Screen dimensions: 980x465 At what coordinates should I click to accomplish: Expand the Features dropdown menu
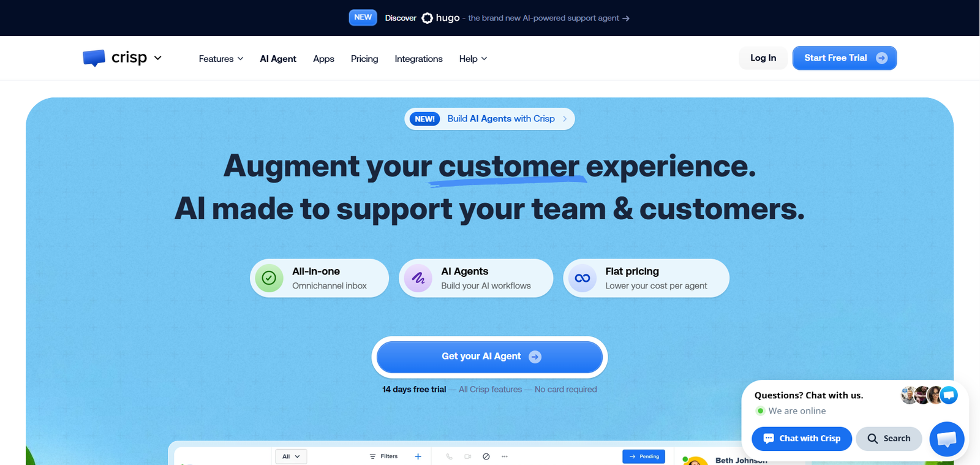click(221, 59)
